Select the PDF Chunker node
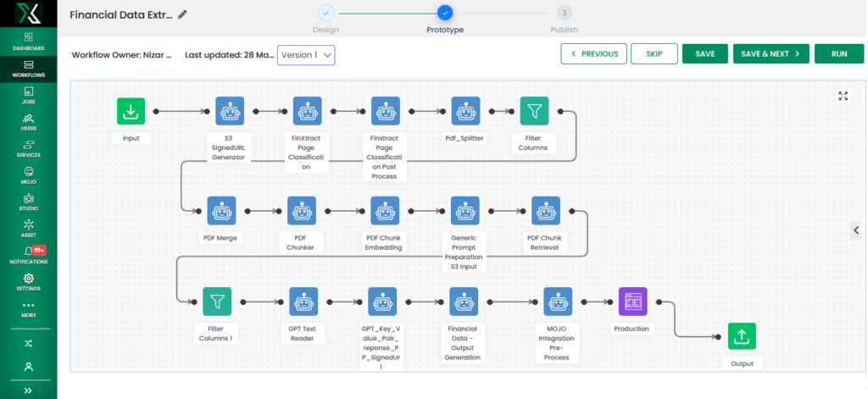Image resolution: width=868 pixels, height=399 pixels. [302, 211]
